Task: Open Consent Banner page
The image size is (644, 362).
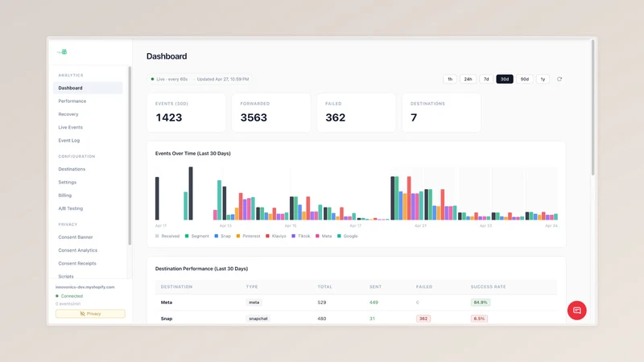Action: 76,237
